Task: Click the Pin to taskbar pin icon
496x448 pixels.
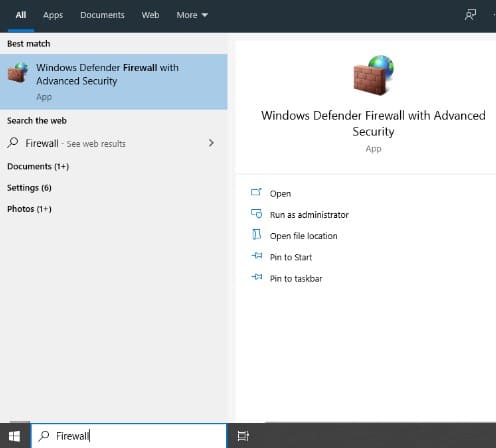Action: click(257, 277)
